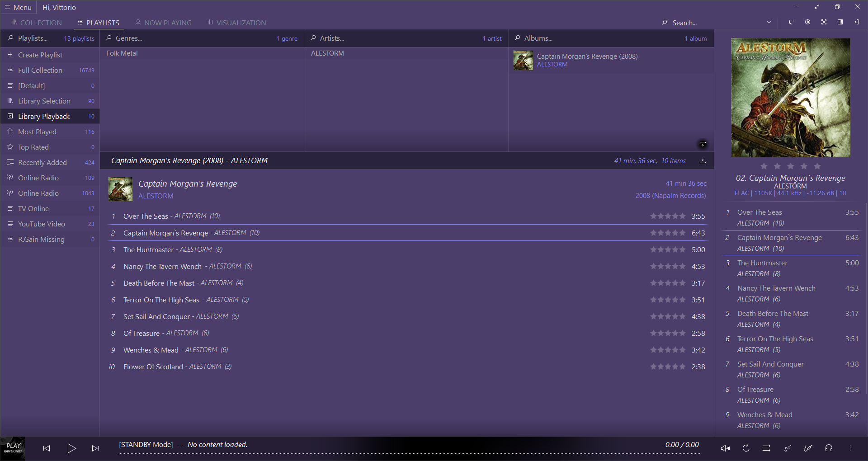Click the audio jack output icon
The image size is (868, 461).
pyautogui.click(x=808, y=448)
